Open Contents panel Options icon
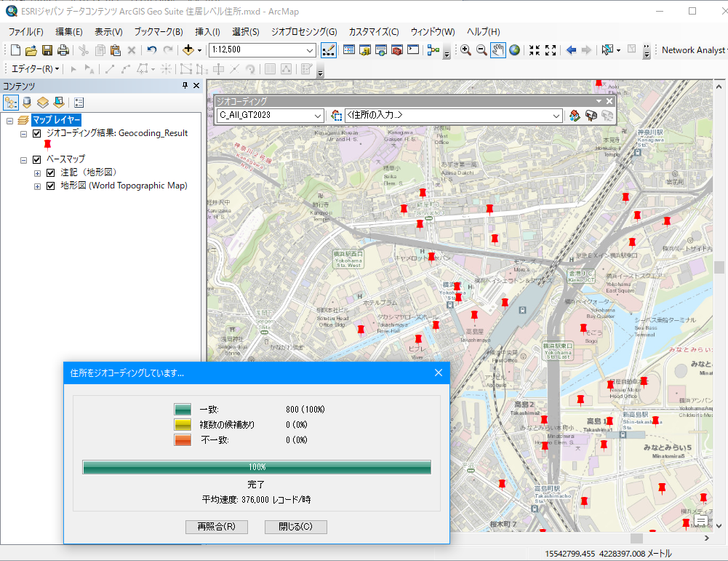 coord(79,103)
